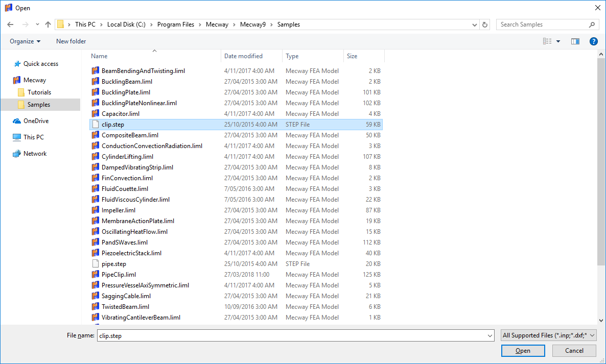The height and width of the screenshot is (364, 606).
Task: Select OneDrive label in navigation pane
Action: tap(36, 121)
